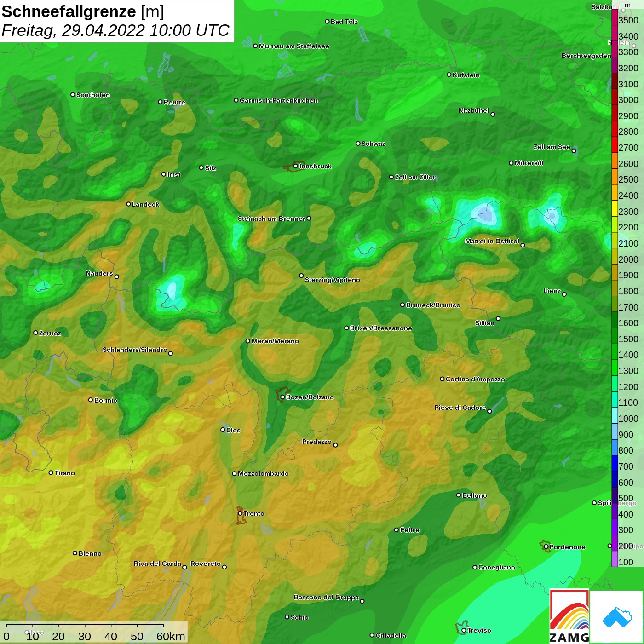Click the Tirano marker dot
The width and height of the screenshot is (644, 644).
[x=51, y=472]
